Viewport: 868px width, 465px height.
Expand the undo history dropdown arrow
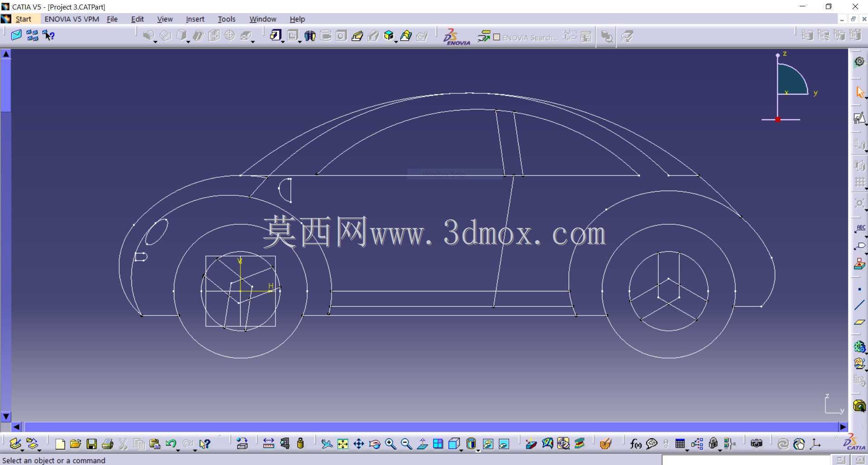(x=178, y=450)
